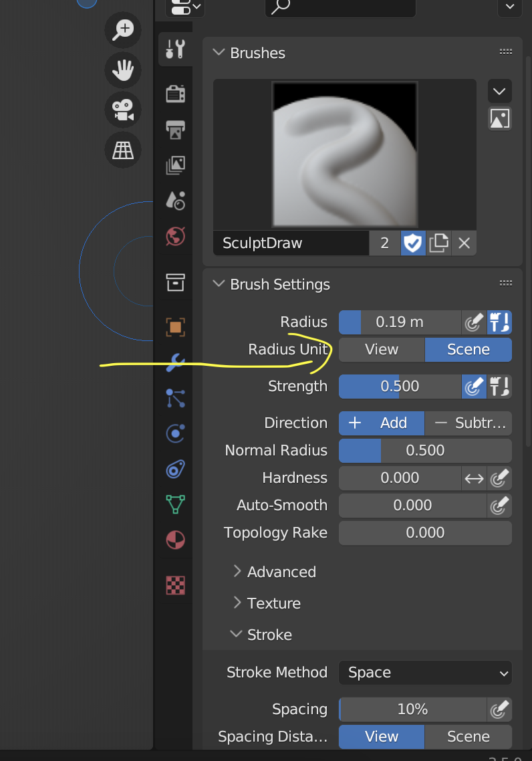Viewport: 532px width, 761px height.
Task: Click the zoom viewport magnifier icon
Action: [x=123, y=29]
